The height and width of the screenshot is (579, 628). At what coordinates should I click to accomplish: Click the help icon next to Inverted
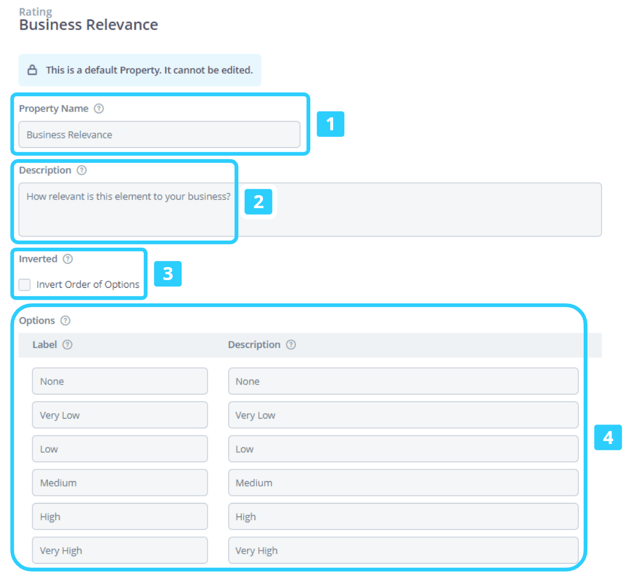pyautogui.click(x=68, y=259)
